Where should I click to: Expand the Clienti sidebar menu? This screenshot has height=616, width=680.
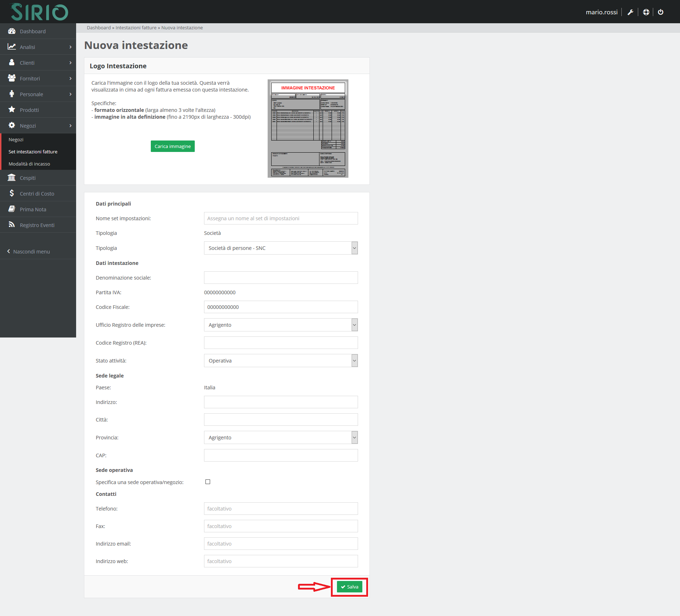38,63
